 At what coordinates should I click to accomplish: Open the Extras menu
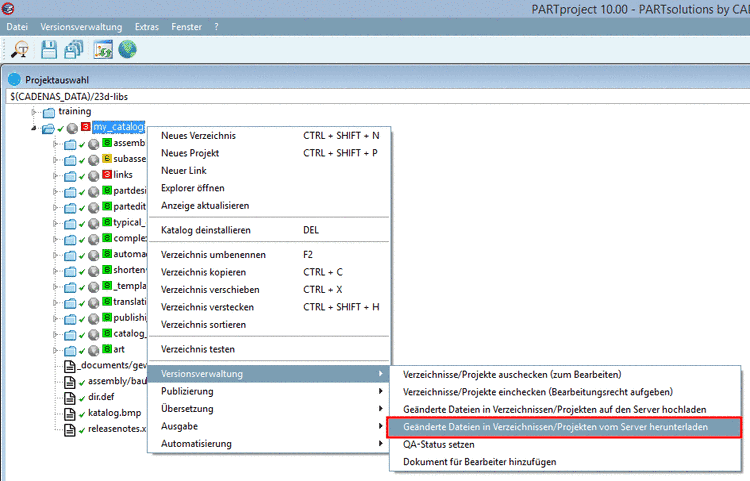click(x=147, y=27)
